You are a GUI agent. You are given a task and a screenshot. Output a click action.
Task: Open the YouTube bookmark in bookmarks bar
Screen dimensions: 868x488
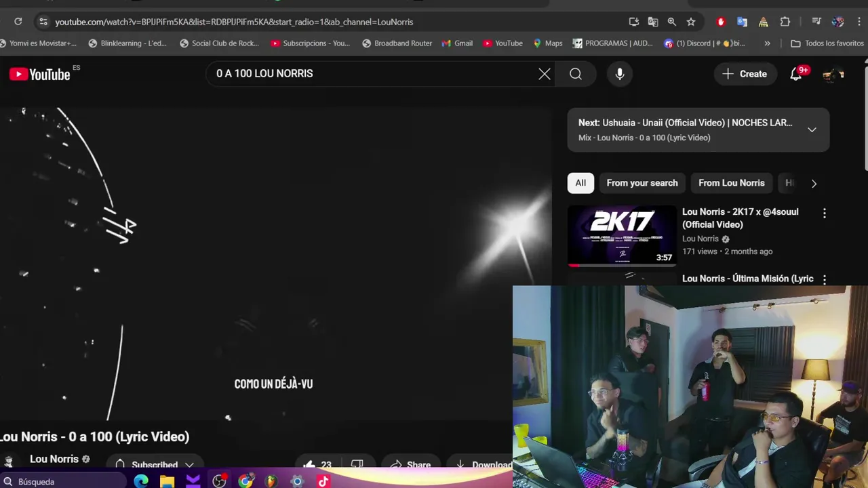[x=502, y=43]
